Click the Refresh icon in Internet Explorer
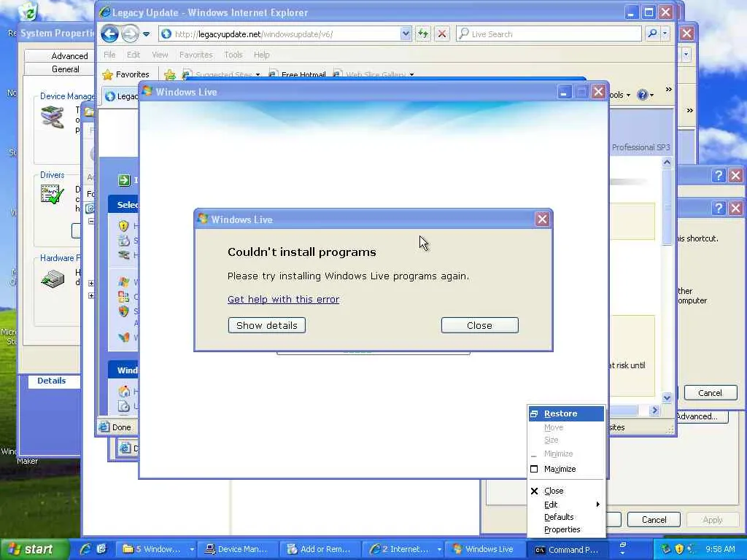The height and width of the screenshot is (560, 747). pyautogui.click(x=422, y=34)
